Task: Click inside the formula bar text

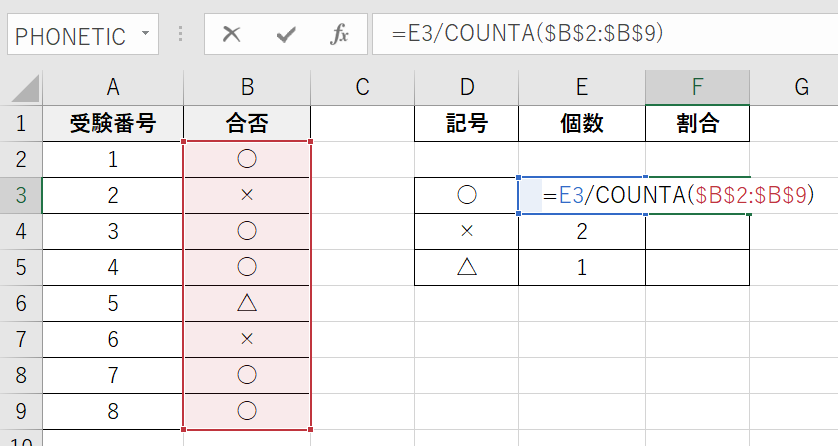Action: pyautogui.click(x=600, y=35)
